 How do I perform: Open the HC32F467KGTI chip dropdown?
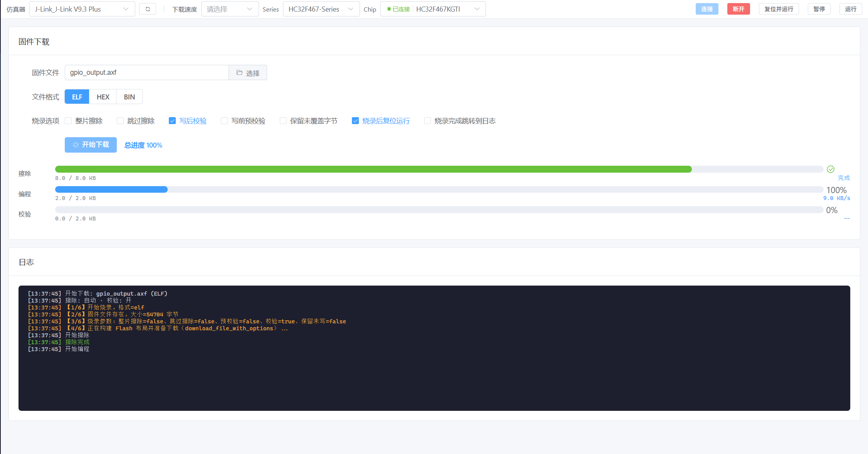pyautogui.click(x=433, y=9)
